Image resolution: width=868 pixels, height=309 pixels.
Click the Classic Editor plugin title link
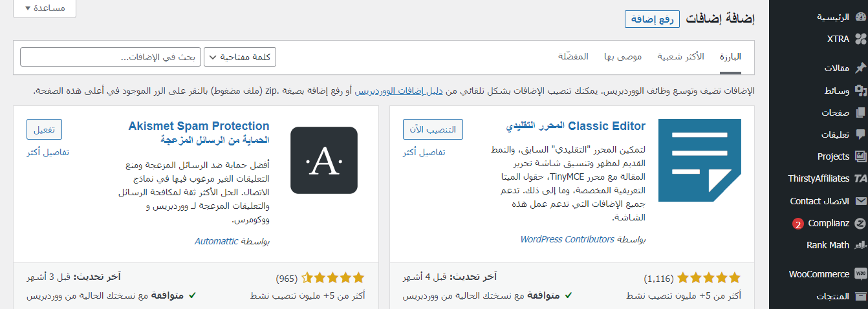pyautogui.click(x=576, y=126)
